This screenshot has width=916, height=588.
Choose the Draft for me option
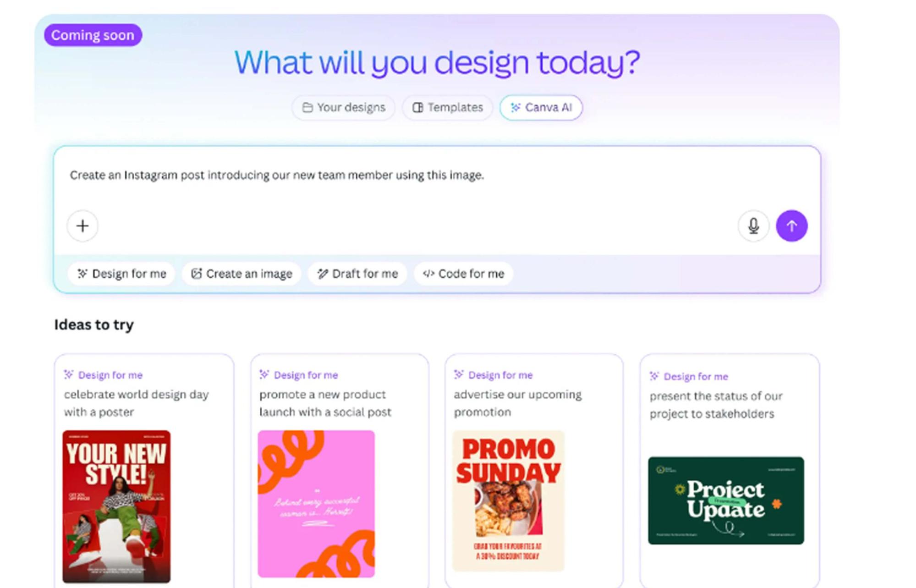click(357, 274)
